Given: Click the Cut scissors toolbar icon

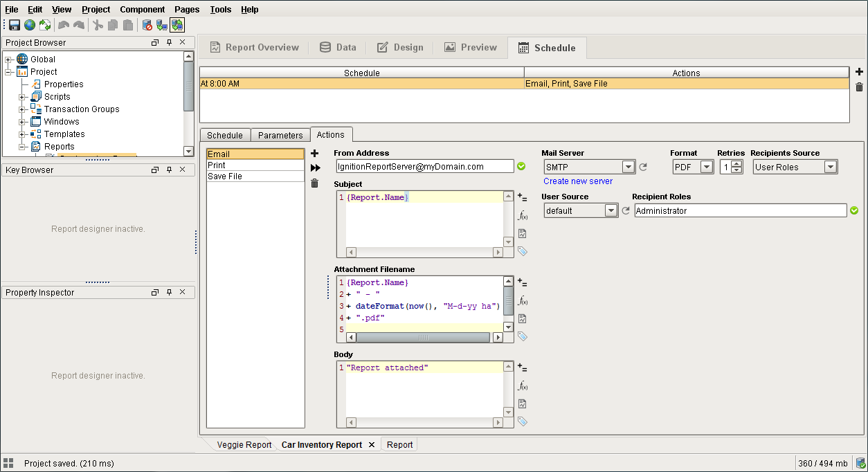Looking at the screenshot, I should tap(98, 25).
